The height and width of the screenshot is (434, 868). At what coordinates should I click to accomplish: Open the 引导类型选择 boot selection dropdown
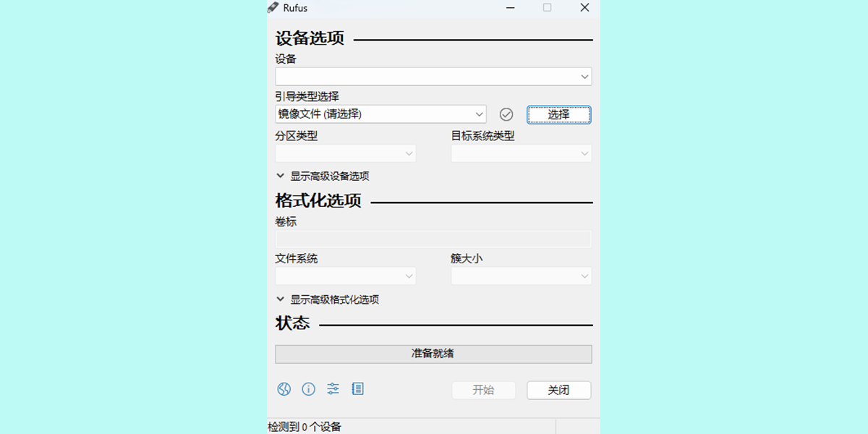pyautogui.click(x=380, y=114)
